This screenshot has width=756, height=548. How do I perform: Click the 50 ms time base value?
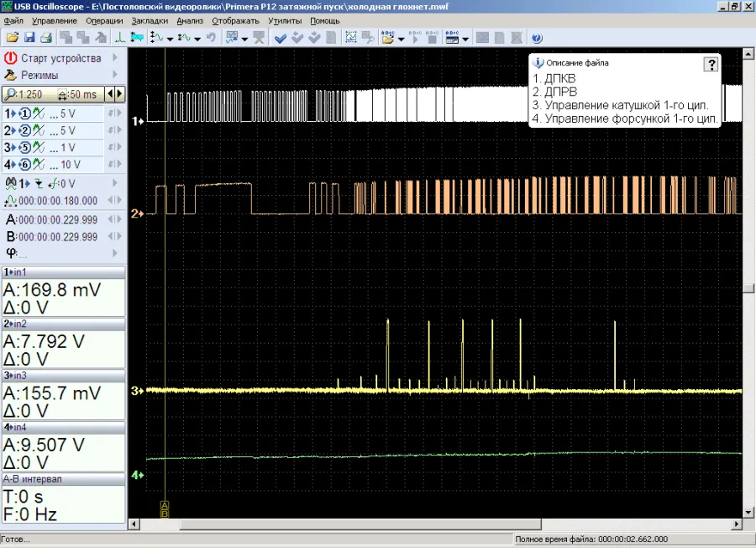(x=83, y=94)
